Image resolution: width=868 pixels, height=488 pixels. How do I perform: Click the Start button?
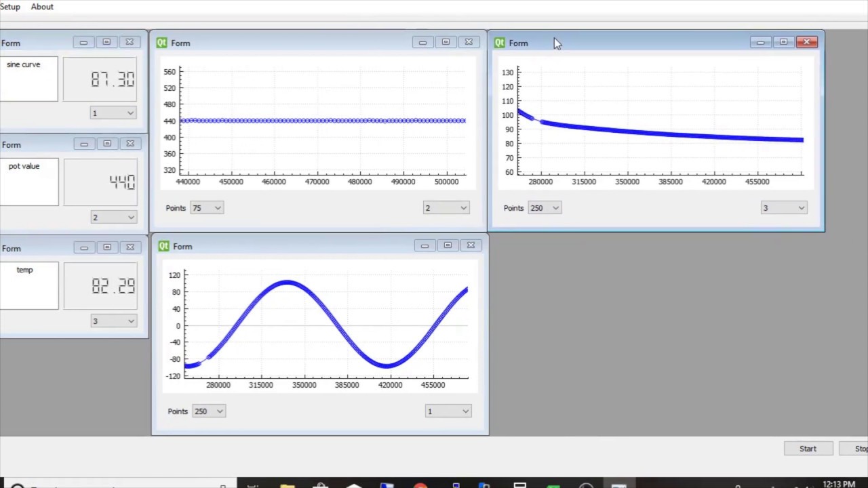pyautogui.click(x=808, y=449)
